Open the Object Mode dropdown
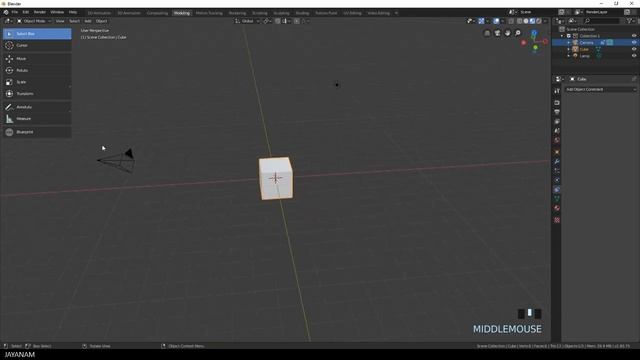 (34, 21)
